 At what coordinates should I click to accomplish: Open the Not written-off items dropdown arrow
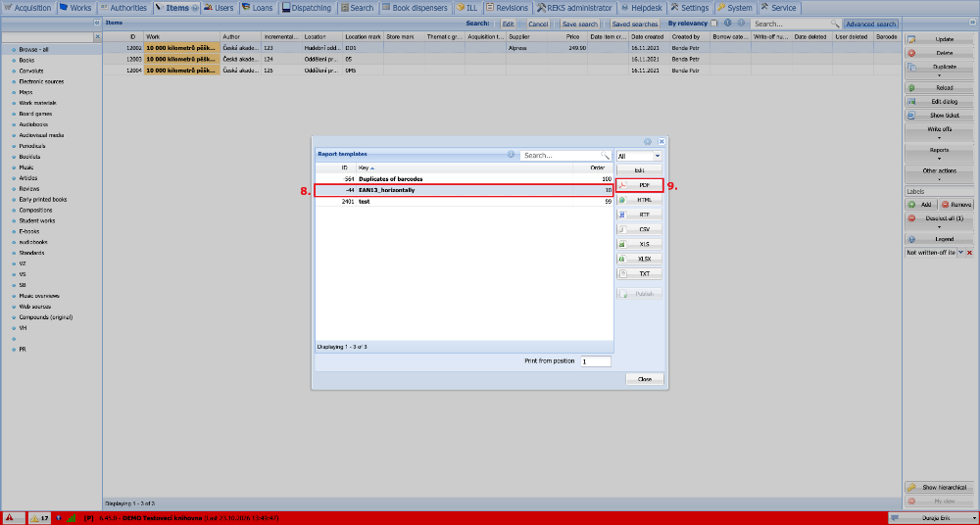961,253
